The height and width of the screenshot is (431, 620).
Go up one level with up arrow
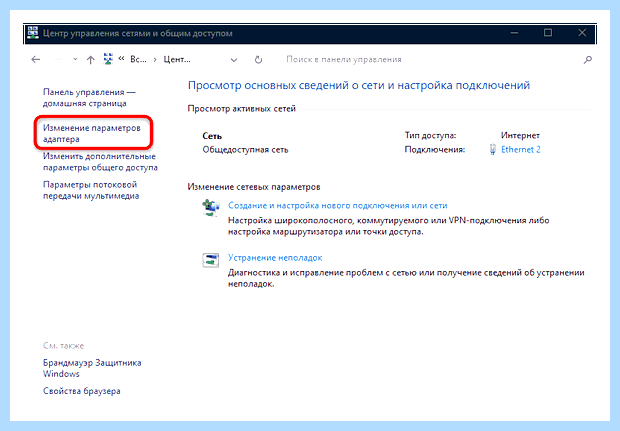(x=91, y=60)
